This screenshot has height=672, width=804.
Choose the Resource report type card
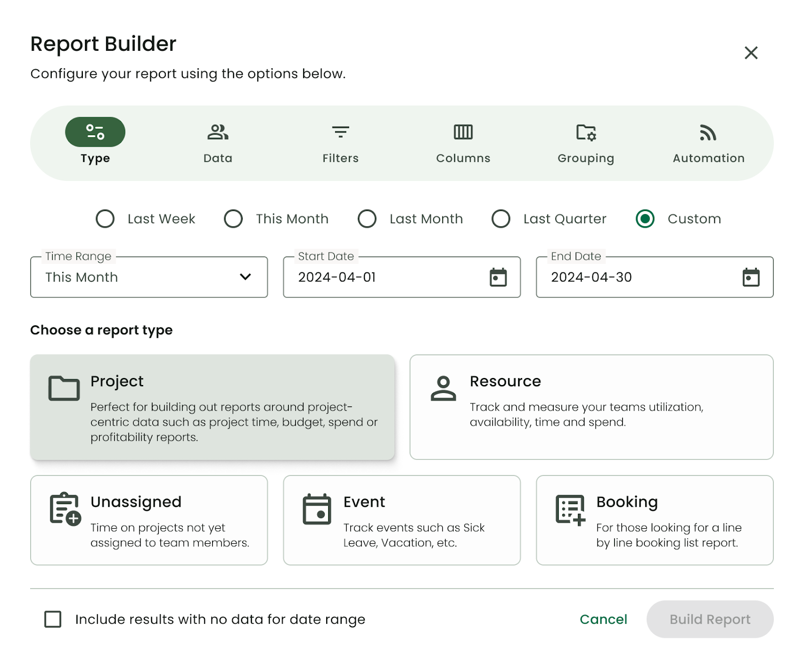pos(591,407)
